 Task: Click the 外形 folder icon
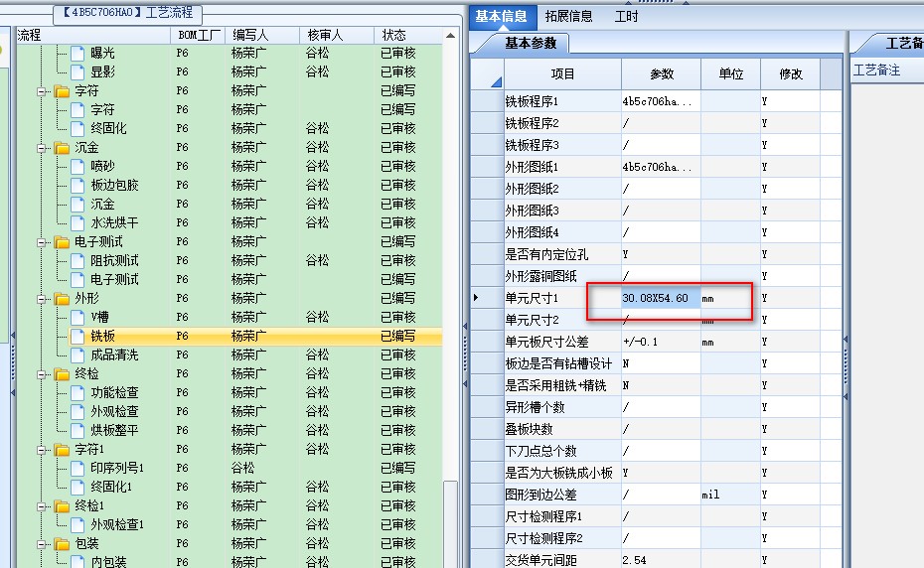click(62, 299)
